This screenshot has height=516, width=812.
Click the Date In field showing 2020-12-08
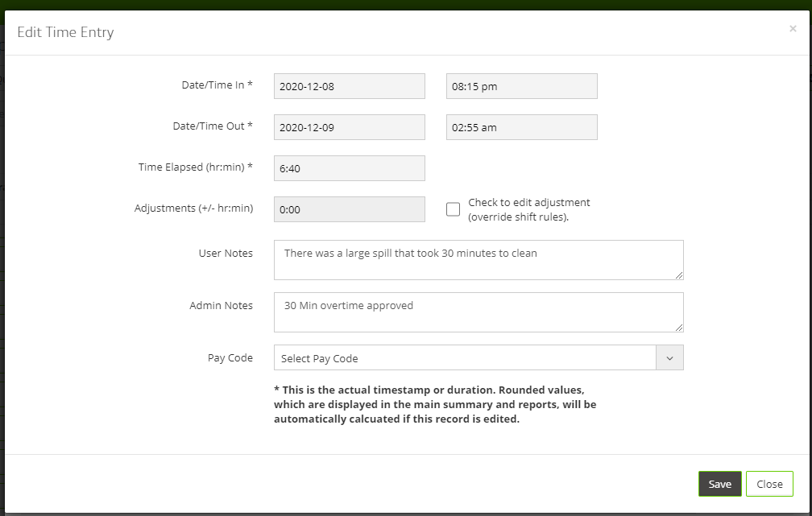coord(349,86)
